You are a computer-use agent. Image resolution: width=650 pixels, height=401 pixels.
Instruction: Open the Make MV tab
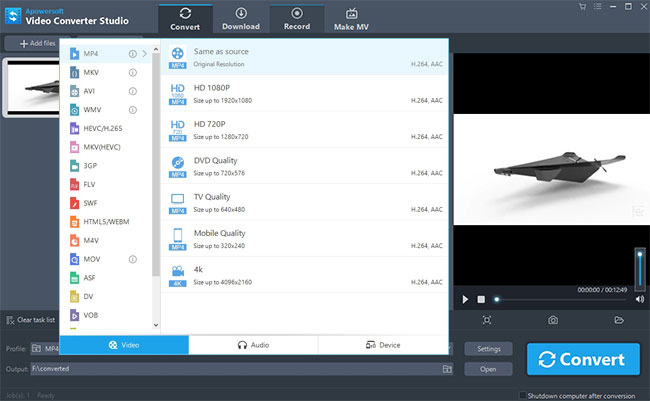tap(351, 19)
